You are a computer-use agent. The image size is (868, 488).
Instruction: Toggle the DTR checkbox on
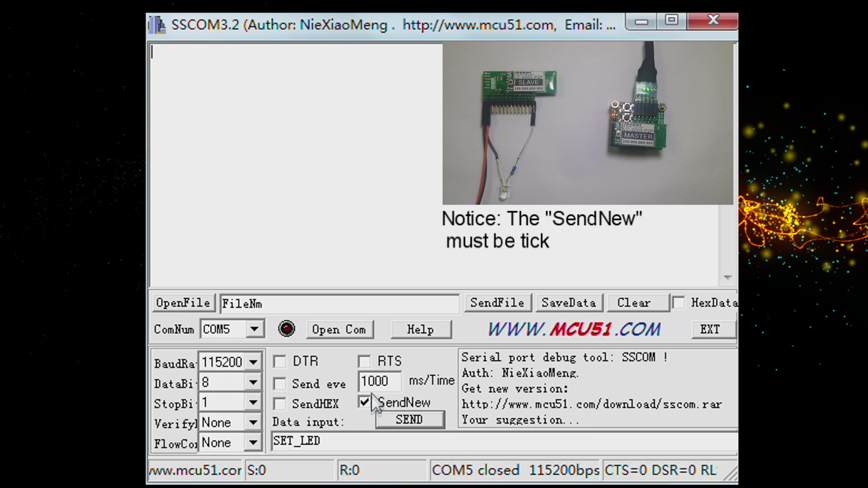(278, 361)
